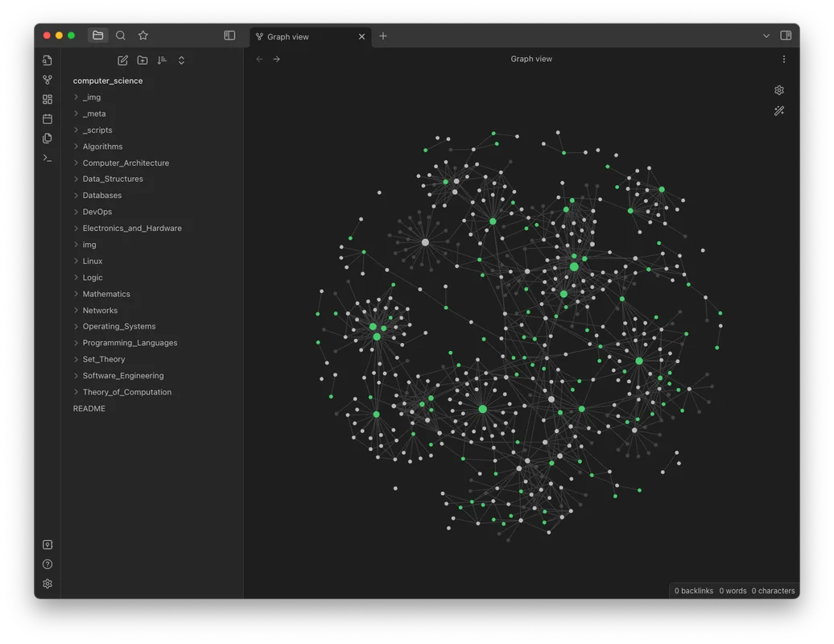The height and width of the screenshot is (644, 834).
Task: Open the command palette terminal icon
Action: pos(47,158)
